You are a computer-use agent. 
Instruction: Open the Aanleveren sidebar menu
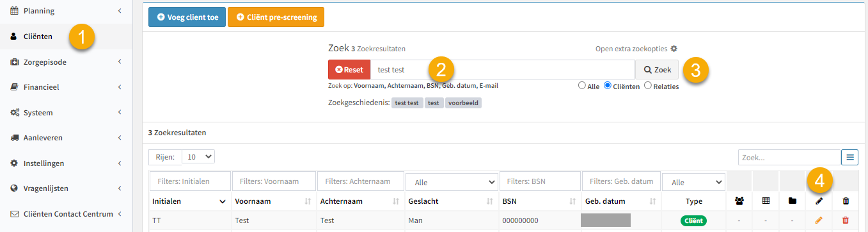coord(66,138)
